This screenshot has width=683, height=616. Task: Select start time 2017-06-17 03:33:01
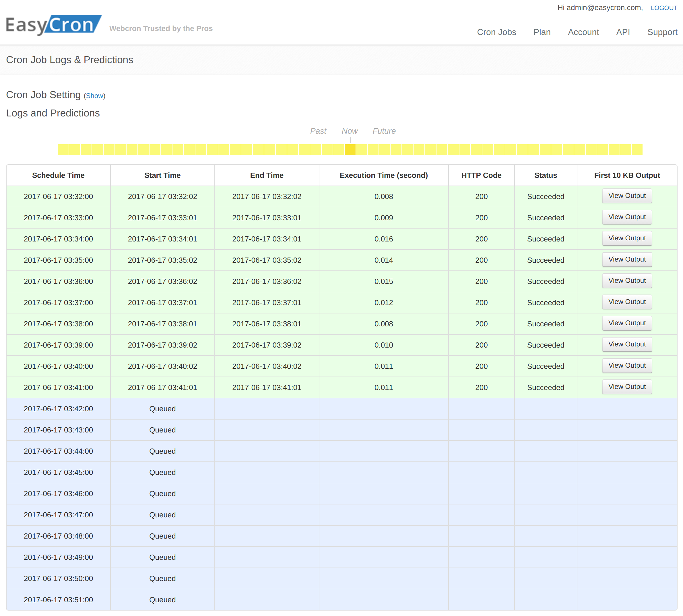[162, 218]
